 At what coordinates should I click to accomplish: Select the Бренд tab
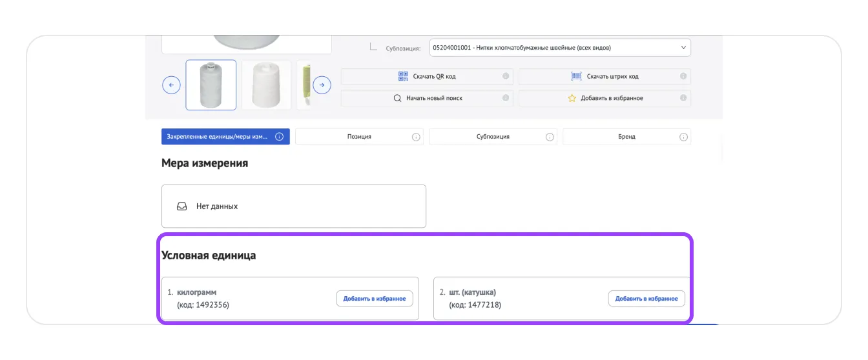point(626,137)
